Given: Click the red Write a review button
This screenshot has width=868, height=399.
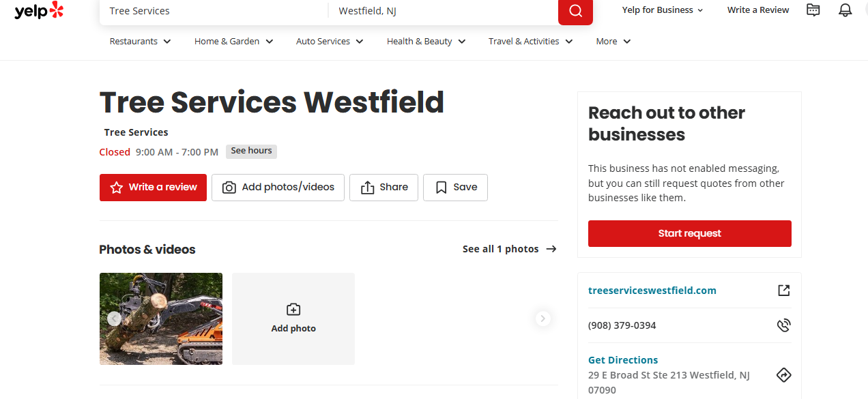Looking at the screenshot, I should pyautogui.click(x=153, y=188).
